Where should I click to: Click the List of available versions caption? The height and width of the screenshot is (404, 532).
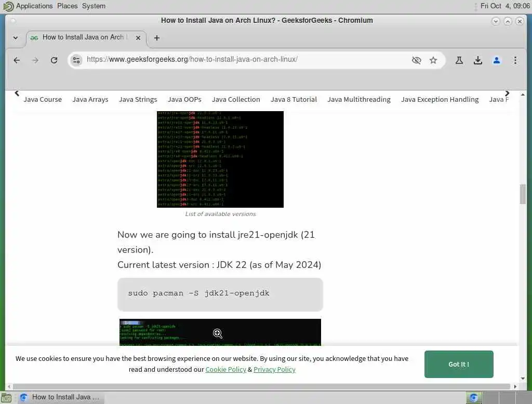click(x=220, y=214)
